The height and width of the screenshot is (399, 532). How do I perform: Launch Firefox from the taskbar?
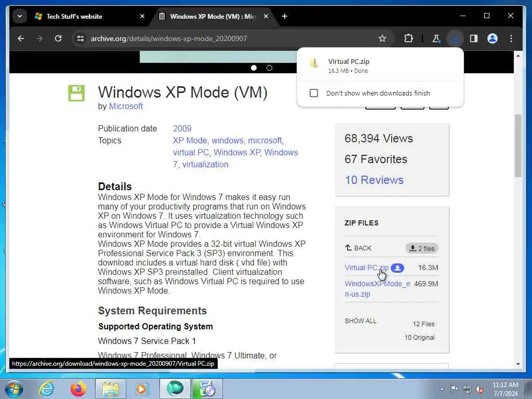click(78, 389)
